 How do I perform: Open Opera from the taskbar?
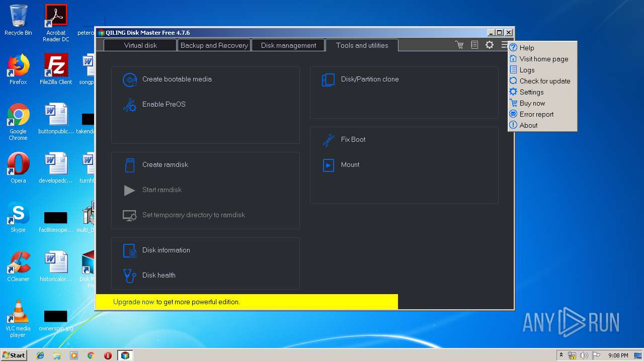(108, 355)
